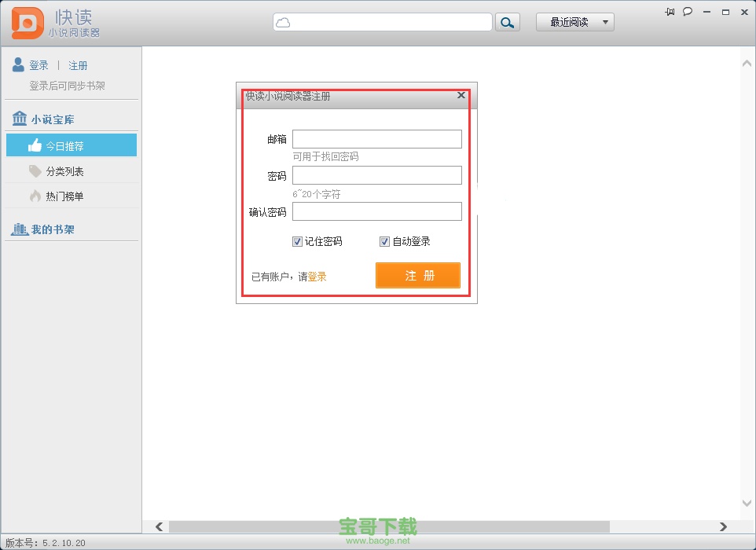756x550 pixels.
Task: Open the 分类列表 sidebar item
Action: (64, 171)
